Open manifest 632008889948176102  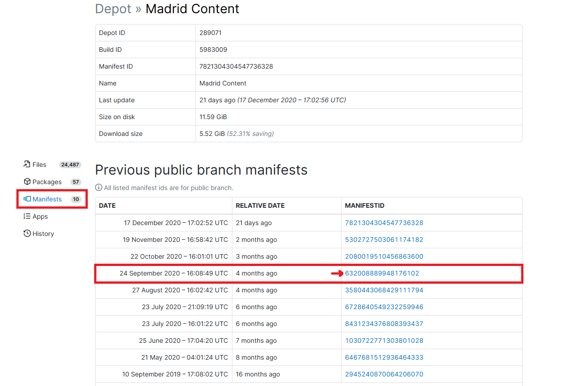(x=382, y=273)
